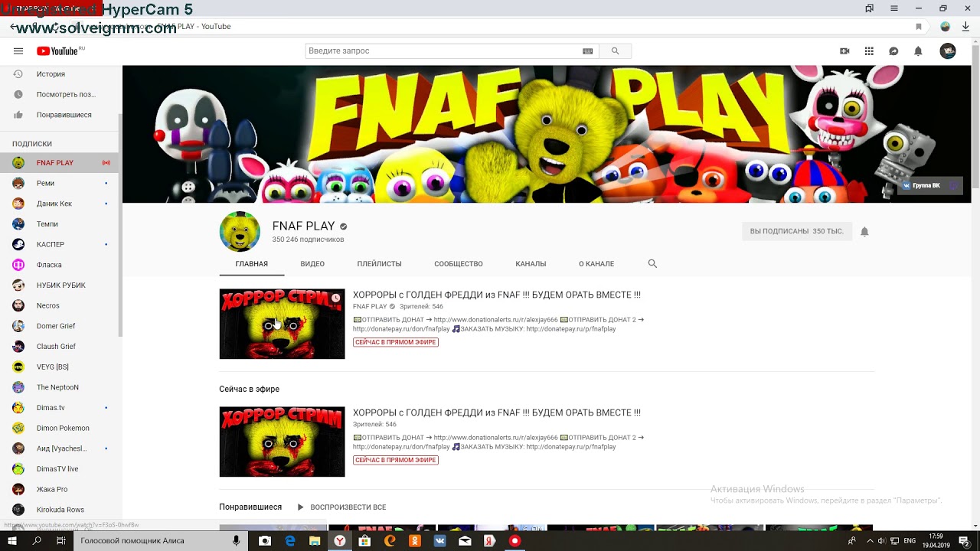The height and width of the screenshot is (551, 980).
Task: Open the Жака Pro subscription
Action: 61,489
